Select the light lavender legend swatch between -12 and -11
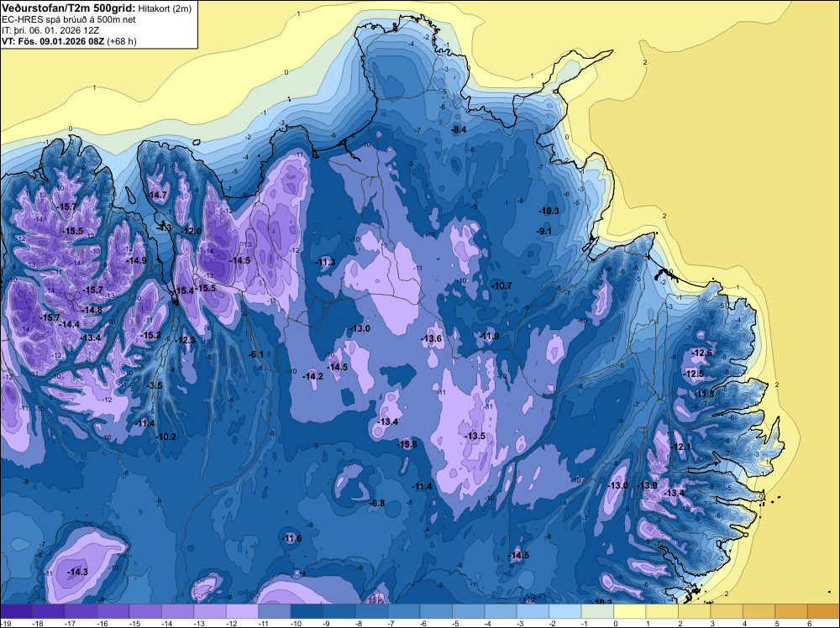840x628 pixels. tap(242, 611)
